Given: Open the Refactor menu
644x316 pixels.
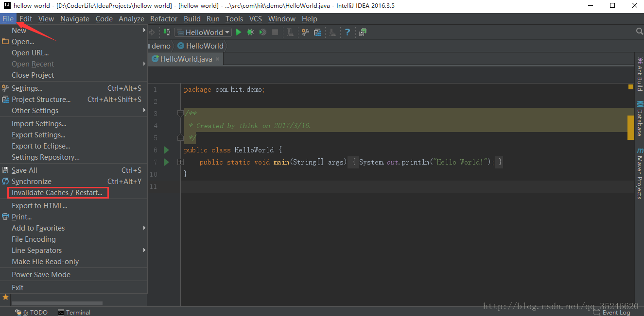Looking at the screenshot, I should [x=164, y=19].
